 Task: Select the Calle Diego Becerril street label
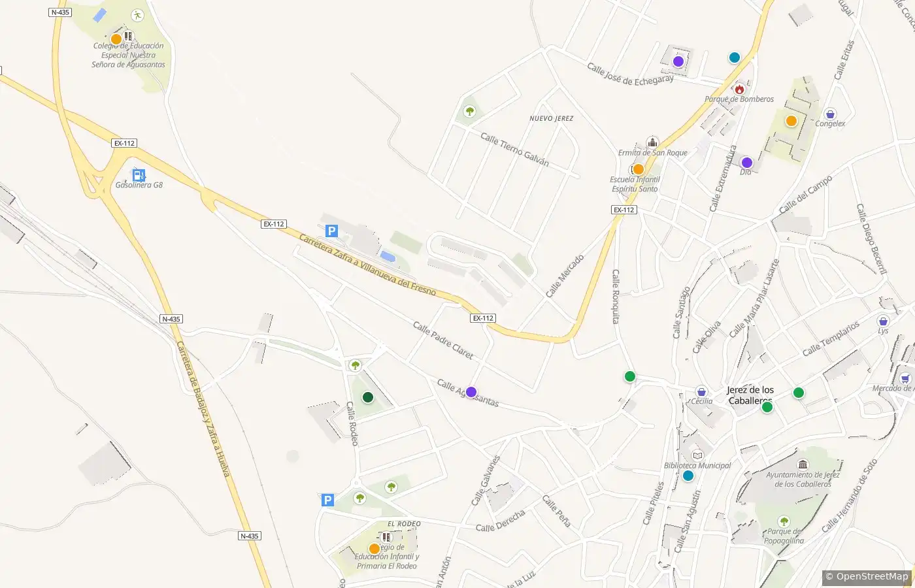[x=872, y=239]
